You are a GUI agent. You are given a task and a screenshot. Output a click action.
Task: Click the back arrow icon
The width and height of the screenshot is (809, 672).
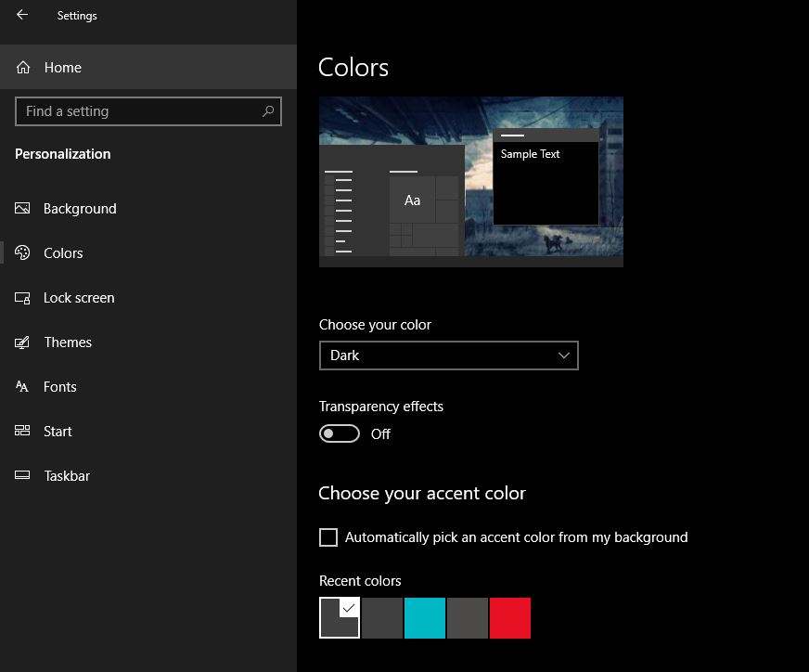tap(22, 15)
